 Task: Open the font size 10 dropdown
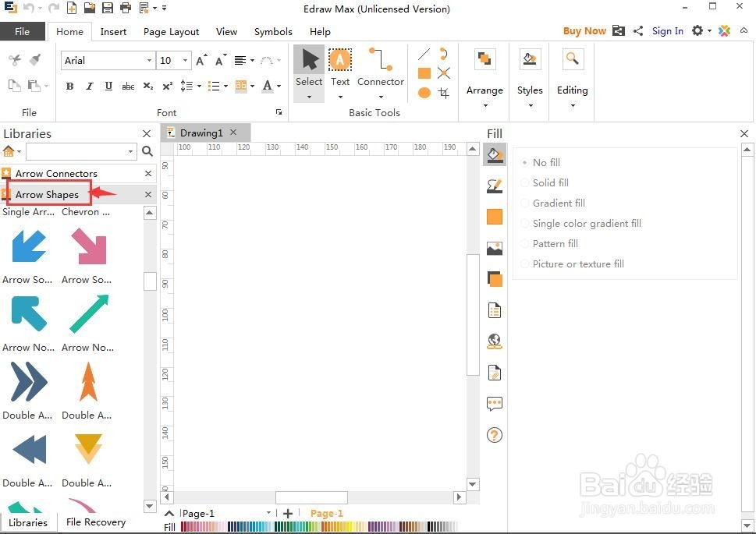point(185,60)
